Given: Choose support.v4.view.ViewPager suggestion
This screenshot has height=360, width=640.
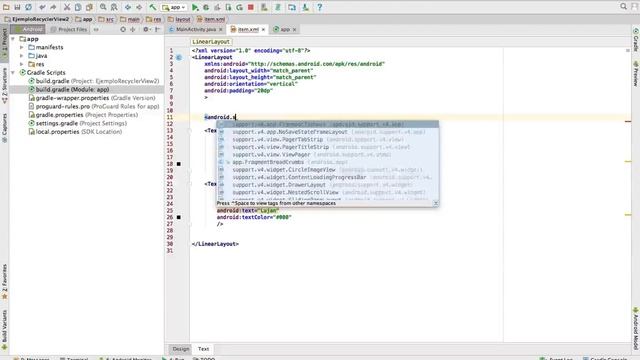Looking at the screenshot, I should coord(328,155).
